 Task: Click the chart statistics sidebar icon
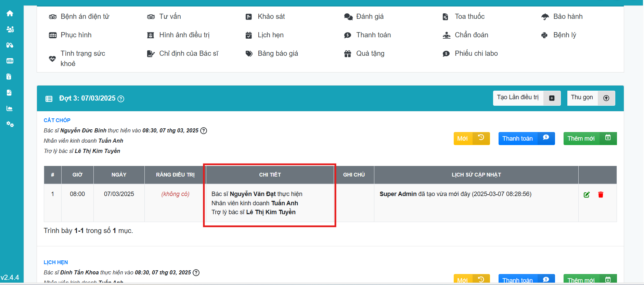pyautogui.click(x=10, y=108)
